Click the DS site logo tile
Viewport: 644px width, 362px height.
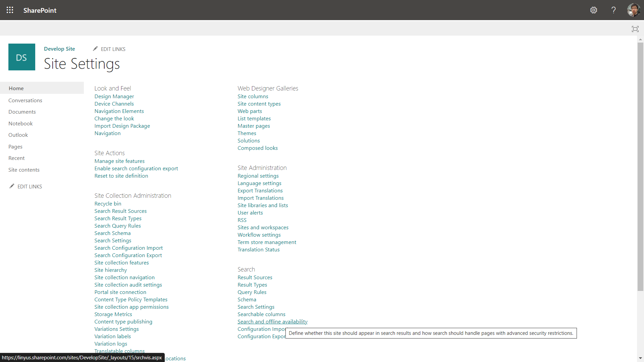(x=21, y=57)
